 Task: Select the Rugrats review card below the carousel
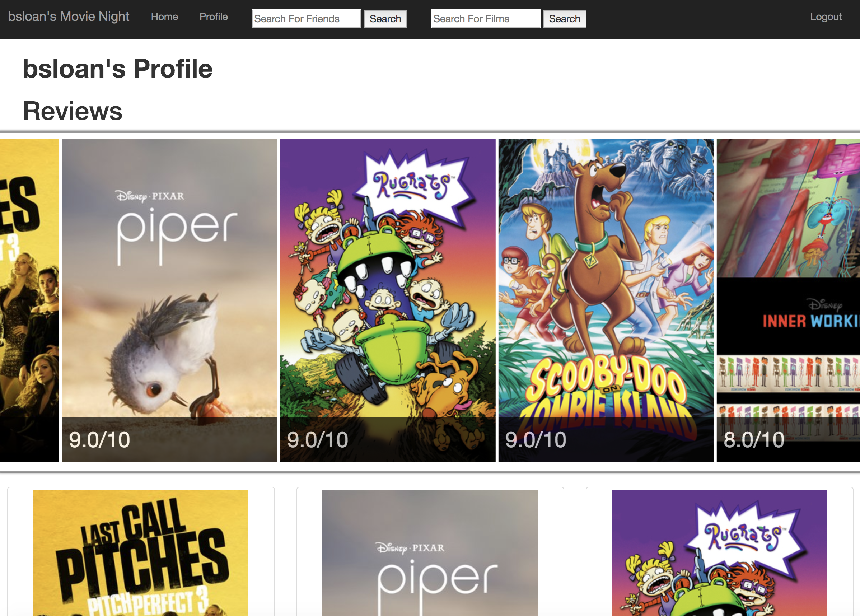(719, 552)
